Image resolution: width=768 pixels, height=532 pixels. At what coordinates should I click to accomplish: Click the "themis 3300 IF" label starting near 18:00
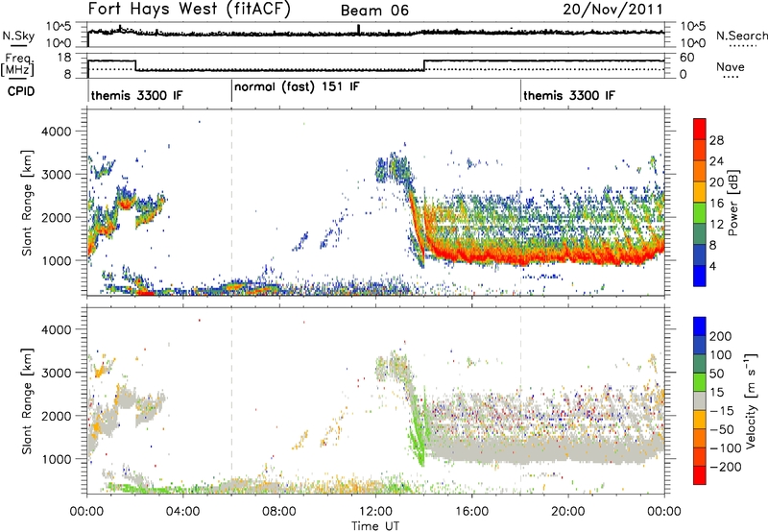coord(568,95)
